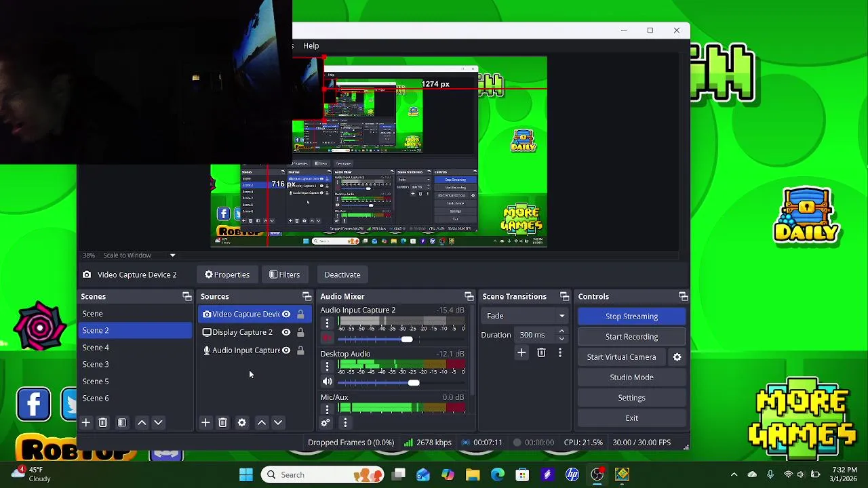Open options for Audio Input Capture 2 channel

coord(327,323)
